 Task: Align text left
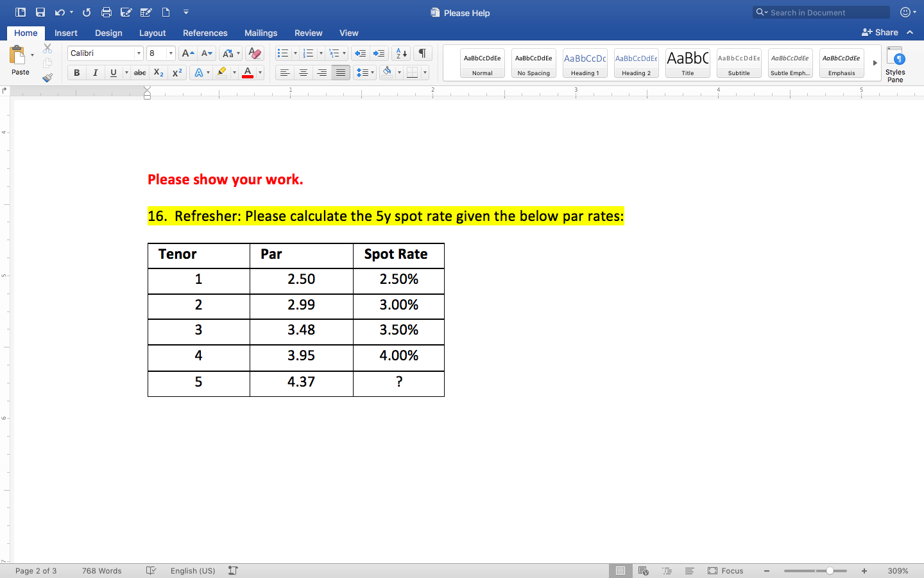tap(285, 73)
